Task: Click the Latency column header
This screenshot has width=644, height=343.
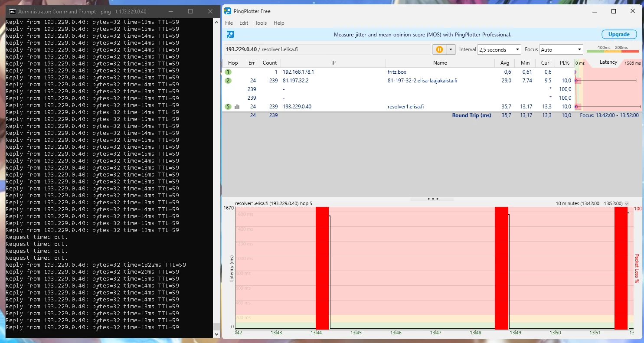Action: [x=608, y=62]
